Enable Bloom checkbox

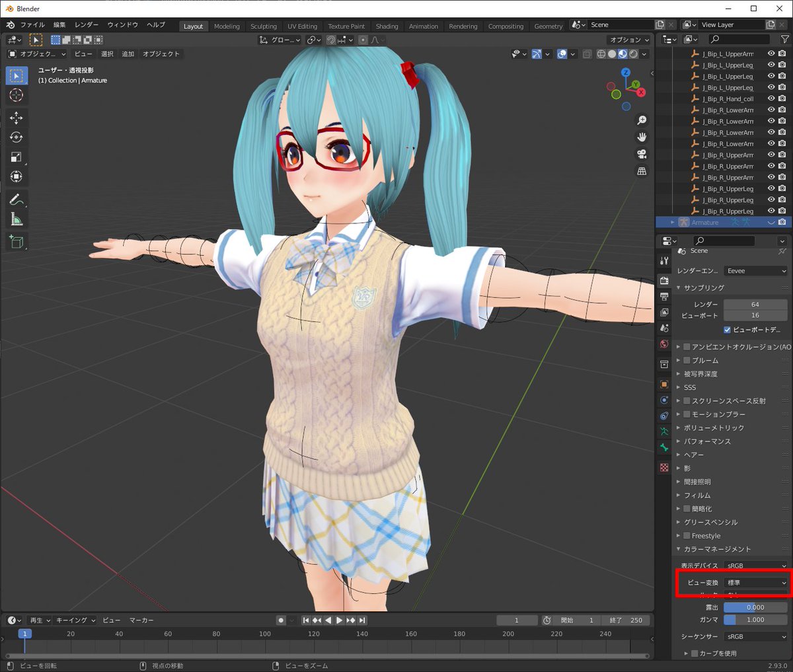click(x=687, y=360)
